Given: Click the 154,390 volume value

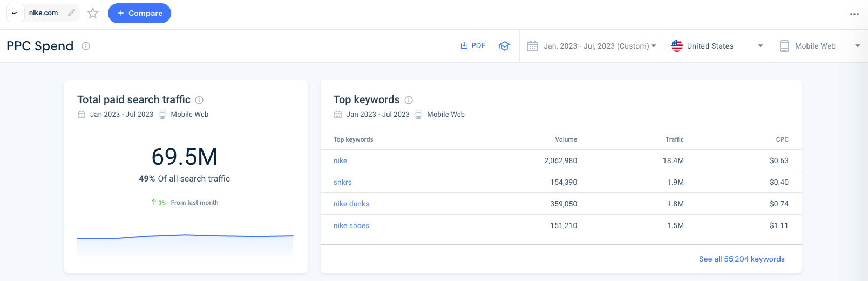Looking at the screenshot, I should tap(564, 182).
